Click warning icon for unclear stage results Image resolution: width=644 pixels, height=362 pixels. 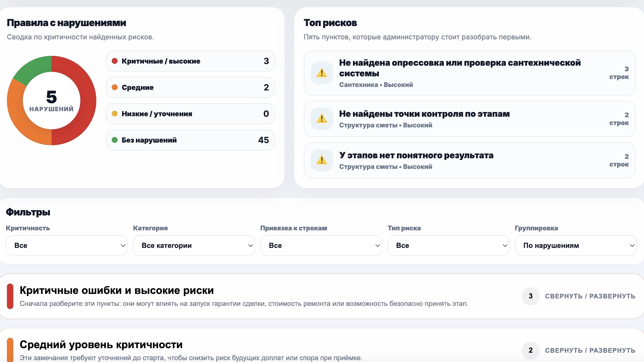click(322, 160)
